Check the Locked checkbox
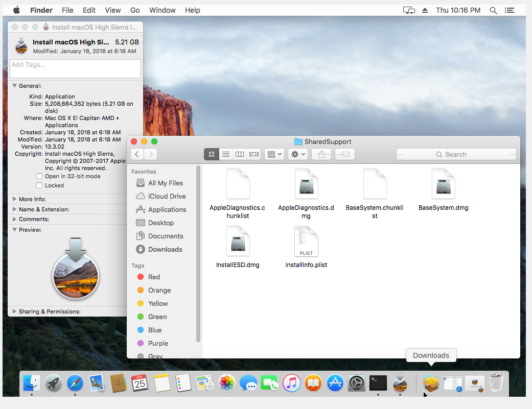This screenshot has width=532, height=409. [39, 185]
